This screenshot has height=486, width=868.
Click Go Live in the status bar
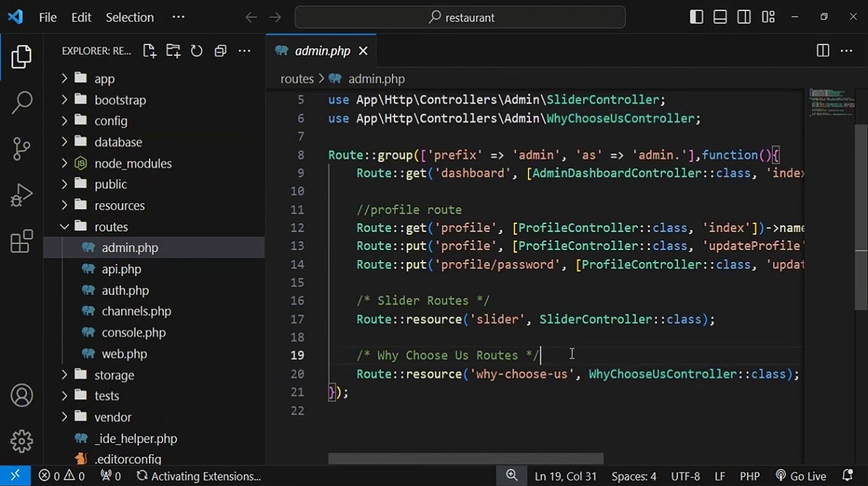coord(801,476)
